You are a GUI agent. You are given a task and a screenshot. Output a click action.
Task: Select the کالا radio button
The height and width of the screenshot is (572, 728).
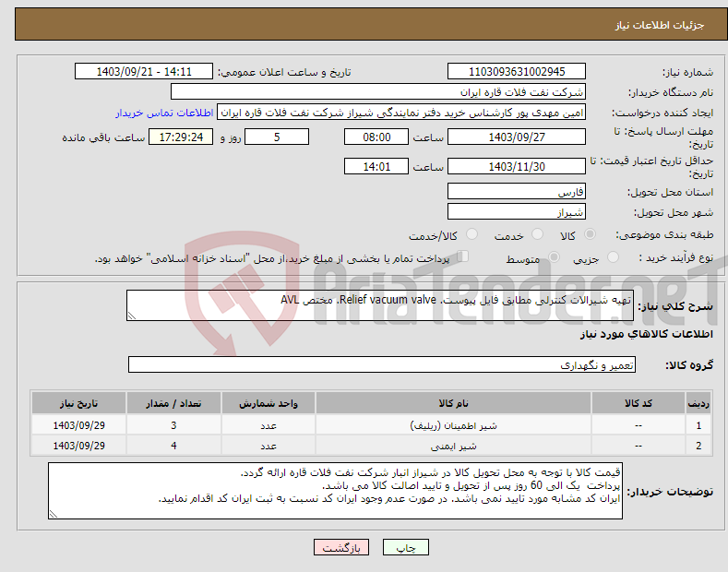590,234
